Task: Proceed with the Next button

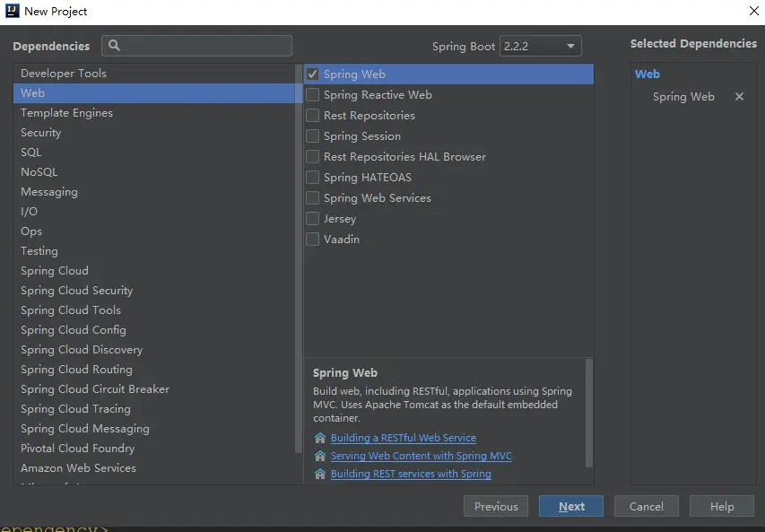Action: 571,507
